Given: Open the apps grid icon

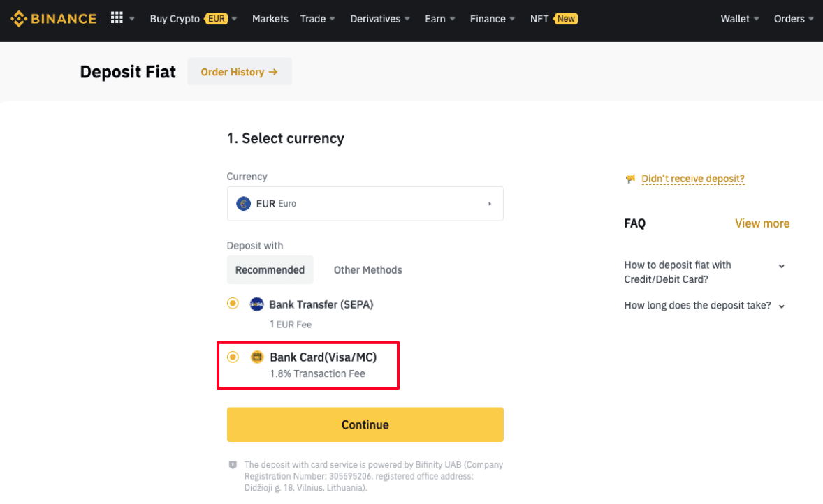Looking at the screenshot, I should (x=117, y=18).
